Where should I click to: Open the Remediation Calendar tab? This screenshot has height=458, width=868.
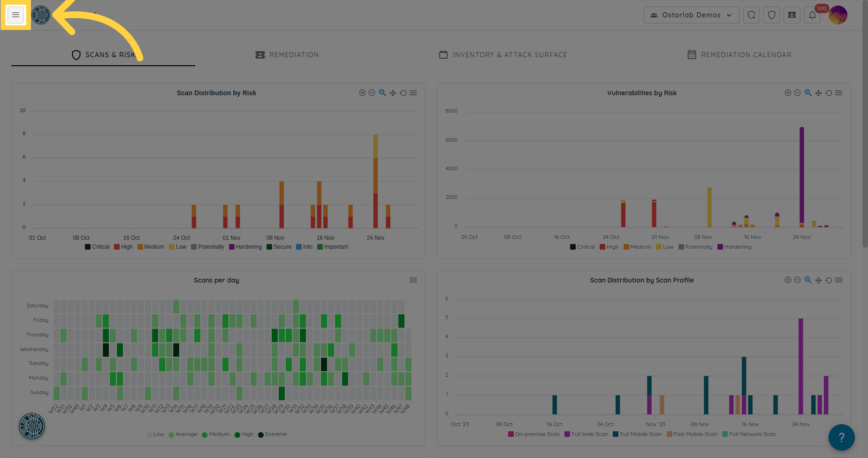(x=739, y=55)
